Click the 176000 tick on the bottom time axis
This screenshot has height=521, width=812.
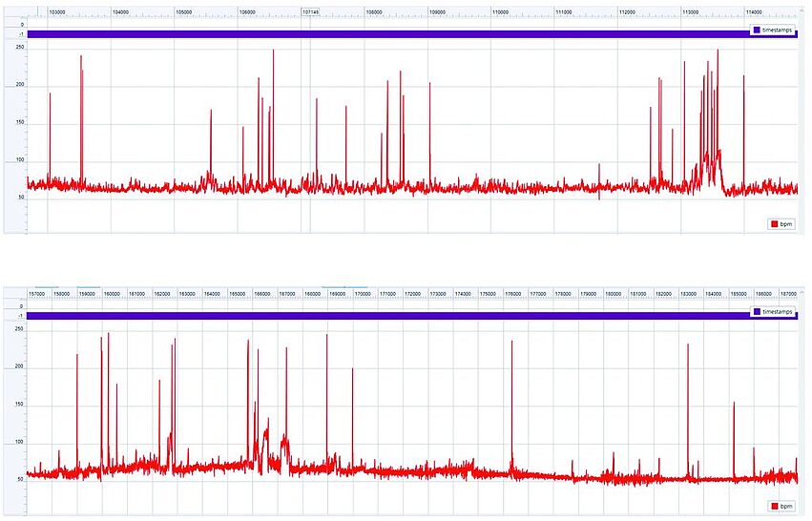click(x=513, y=294)
